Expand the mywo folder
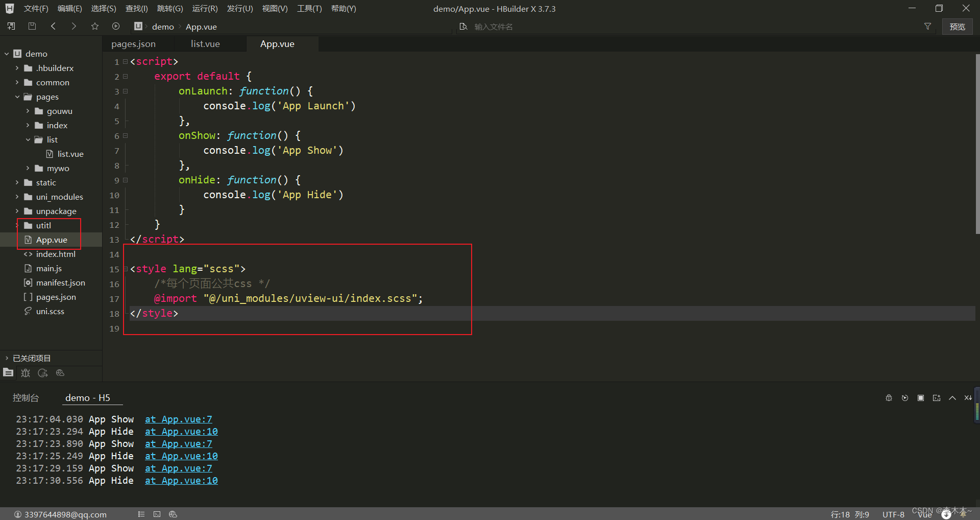Image resolution: width=980 pixels, height=520 pixels. pos(28,168)
